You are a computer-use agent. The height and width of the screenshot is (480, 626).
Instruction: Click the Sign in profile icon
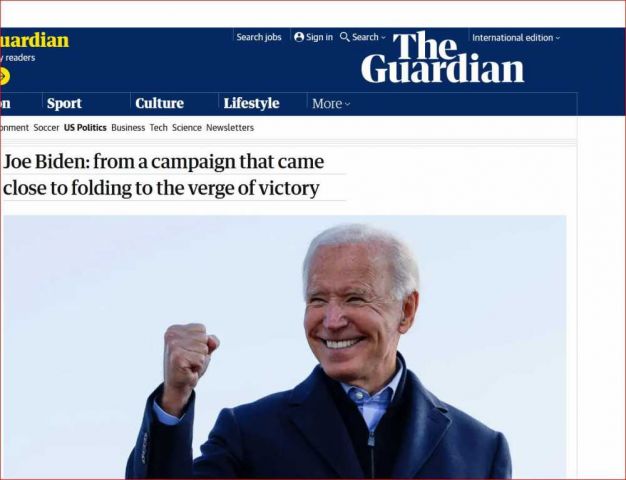pos(299,37)
